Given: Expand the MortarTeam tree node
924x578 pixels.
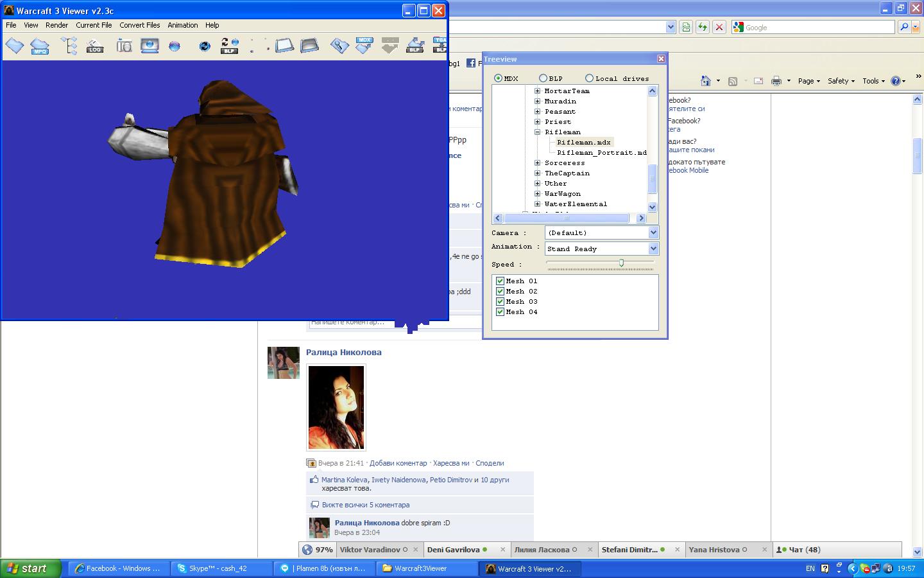Looking at the screenshot, I should coord(538,91).
